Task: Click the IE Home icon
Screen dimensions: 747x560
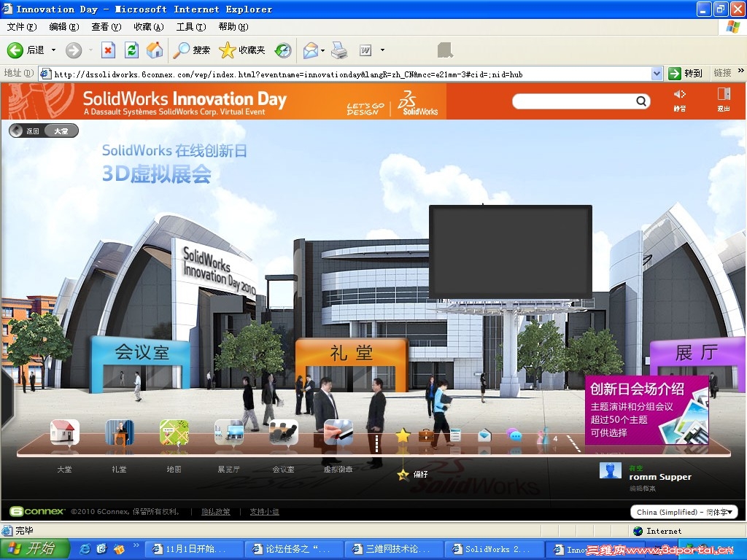Action: pos(155,50)
